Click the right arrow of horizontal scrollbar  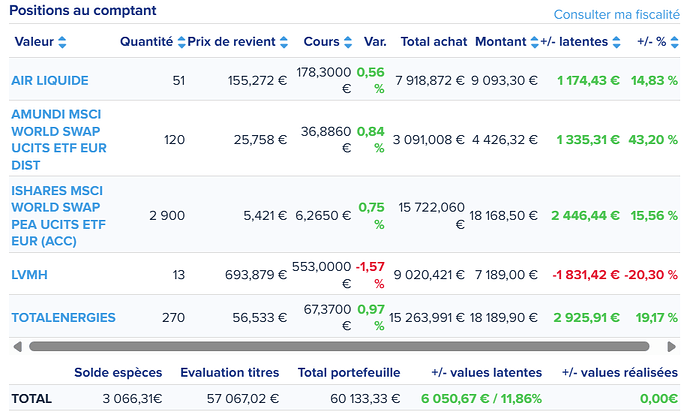coord(672,346)
